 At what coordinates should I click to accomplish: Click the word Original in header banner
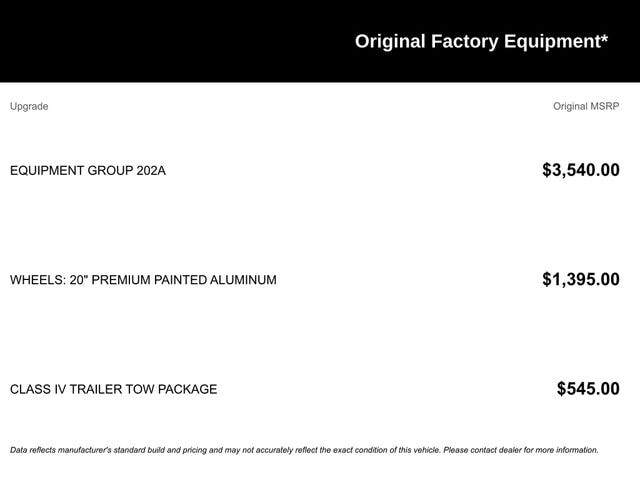[390, 42]
